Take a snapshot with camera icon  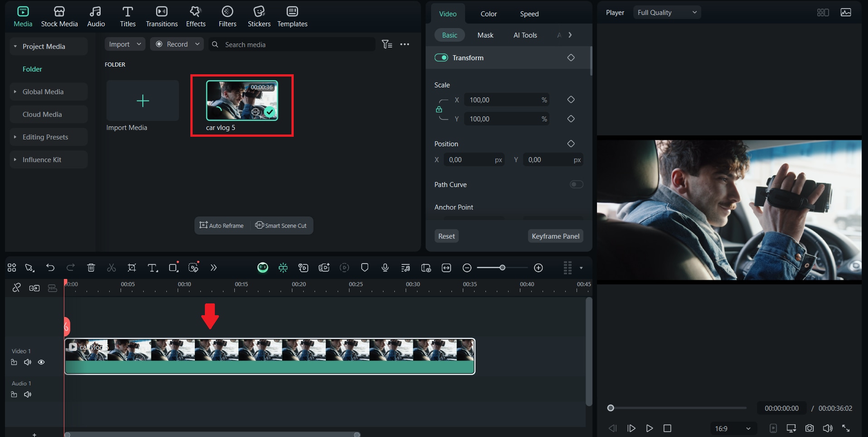[810, 428]
